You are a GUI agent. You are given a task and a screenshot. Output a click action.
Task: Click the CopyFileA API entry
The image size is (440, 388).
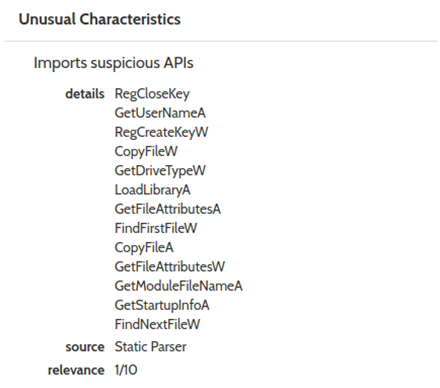(x=144, y=248)
